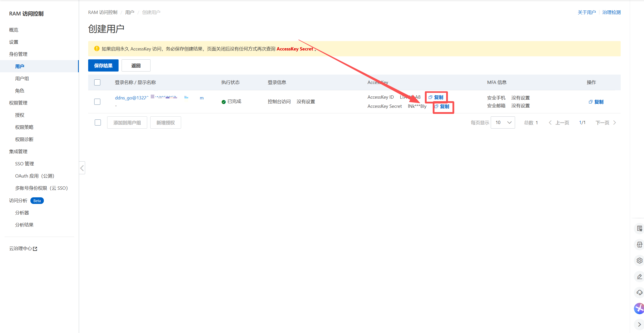Viewport: 644px width, 333px height.
Task: Open 分析器 in the sidebar
Action: [x=22, y=213]
